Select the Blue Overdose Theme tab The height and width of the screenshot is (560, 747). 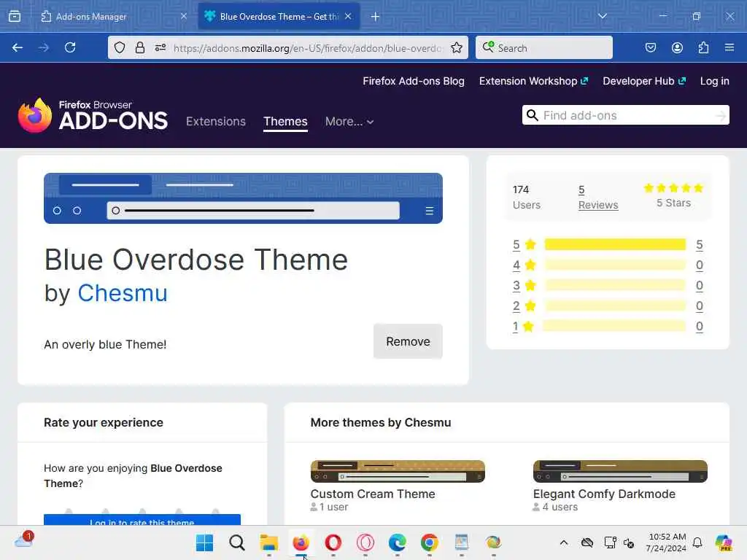[279, 17]
